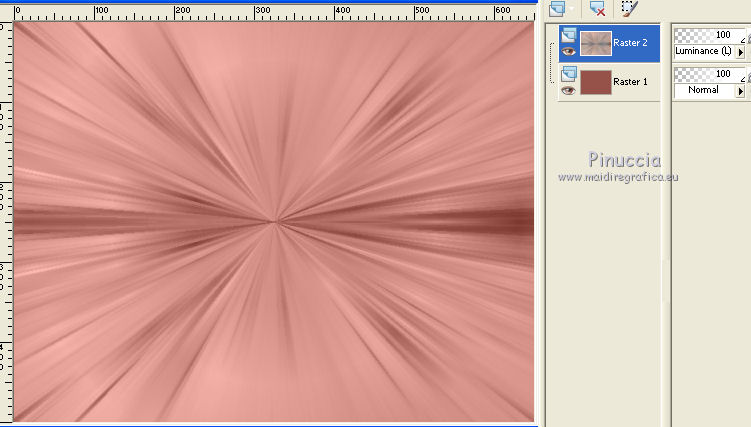This screenshot has height=427, width=751.
Task: Select the Raster 1 layer name
Action: point(630,82)
